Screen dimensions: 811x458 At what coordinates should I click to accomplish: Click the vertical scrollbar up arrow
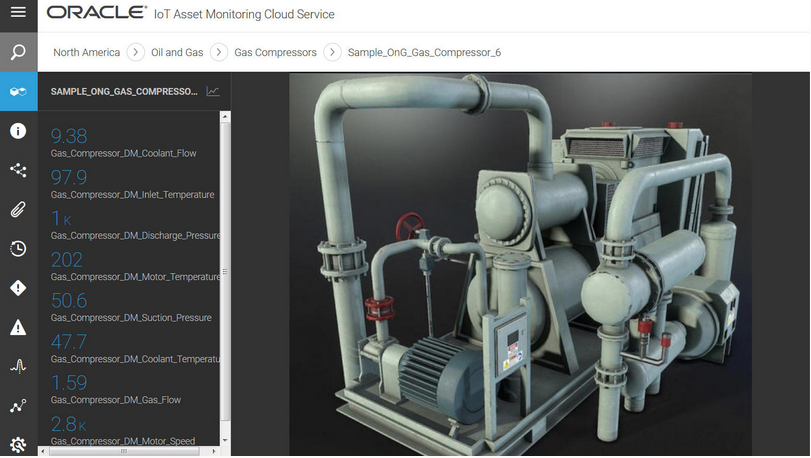(x=225, y=117)
